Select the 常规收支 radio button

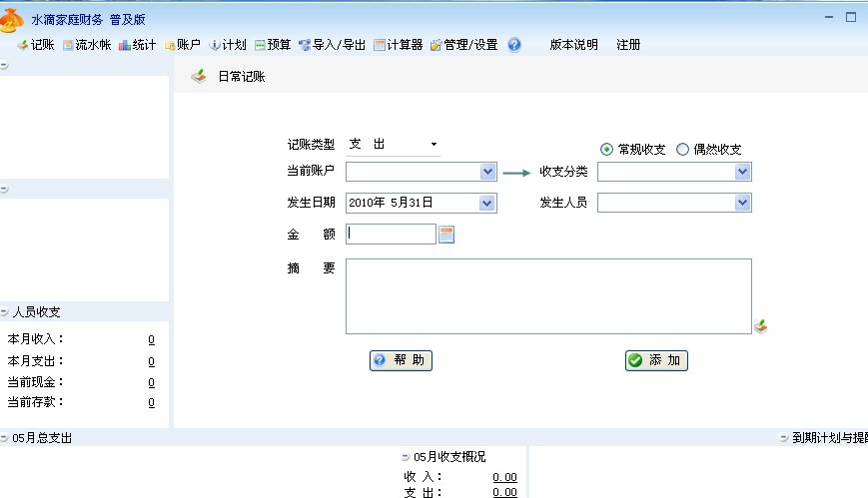click(606, 150)
